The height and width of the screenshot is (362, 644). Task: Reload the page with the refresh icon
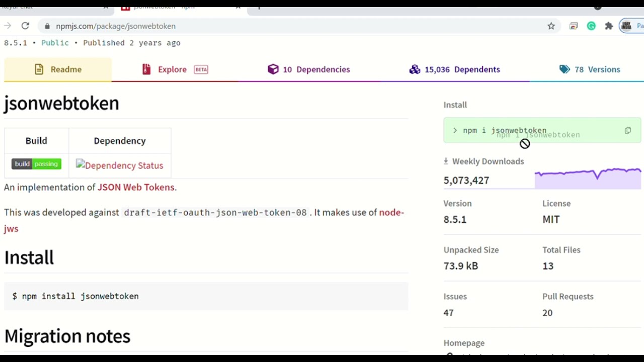pos(25,26)
